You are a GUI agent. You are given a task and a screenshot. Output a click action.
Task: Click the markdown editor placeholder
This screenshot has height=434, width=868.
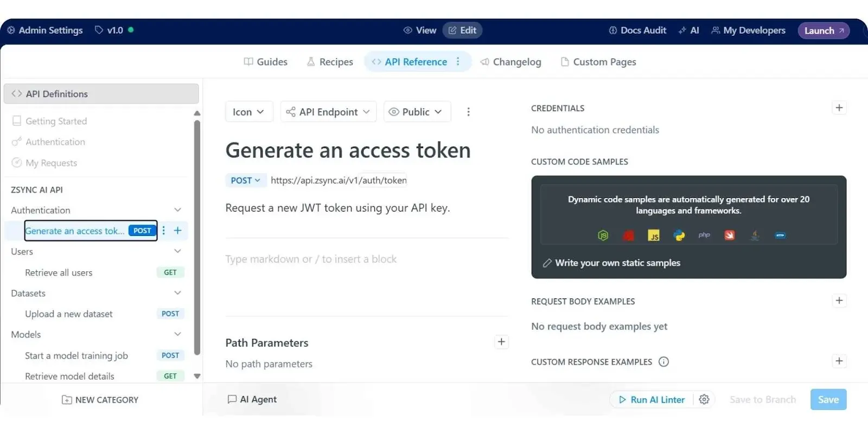coord(311,259)
